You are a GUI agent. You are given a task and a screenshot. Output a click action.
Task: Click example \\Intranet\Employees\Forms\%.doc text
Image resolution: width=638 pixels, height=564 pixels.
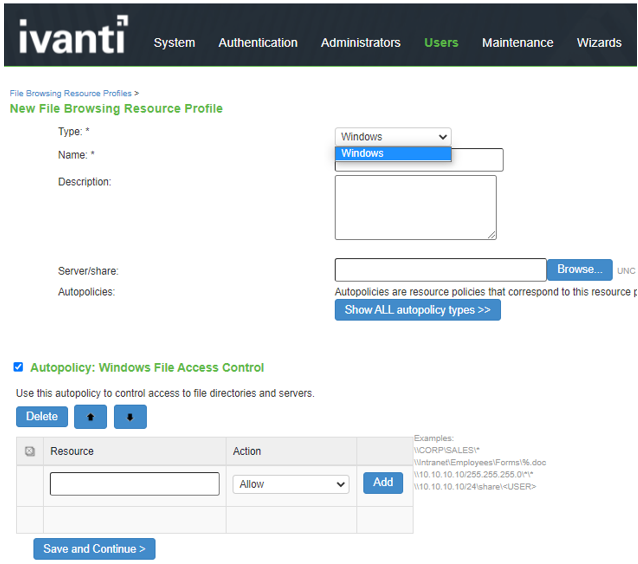click(480, 462)
